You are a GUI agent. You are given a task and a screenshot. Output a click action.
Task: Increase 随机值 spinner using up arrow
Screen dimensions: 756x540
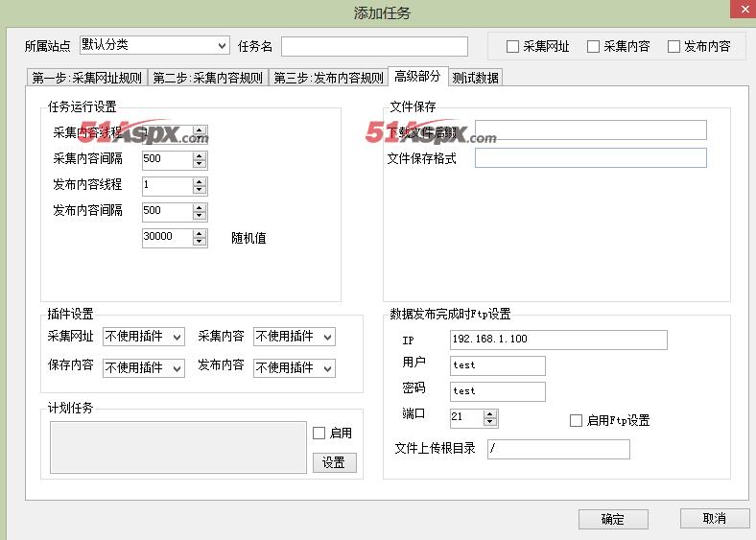point(200,232)
